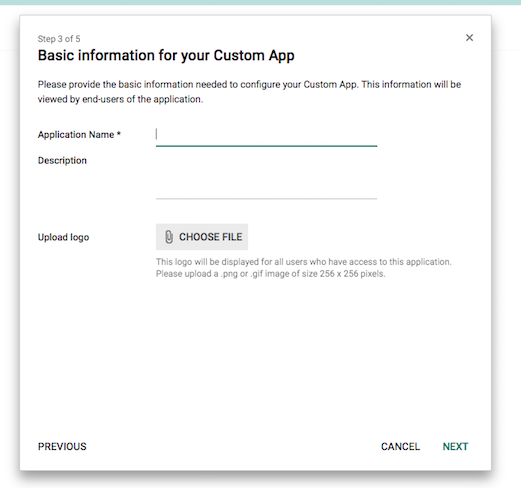Go back with the PREVIOUS button
This screenshot has height=488, width=521.
point(62,446)
